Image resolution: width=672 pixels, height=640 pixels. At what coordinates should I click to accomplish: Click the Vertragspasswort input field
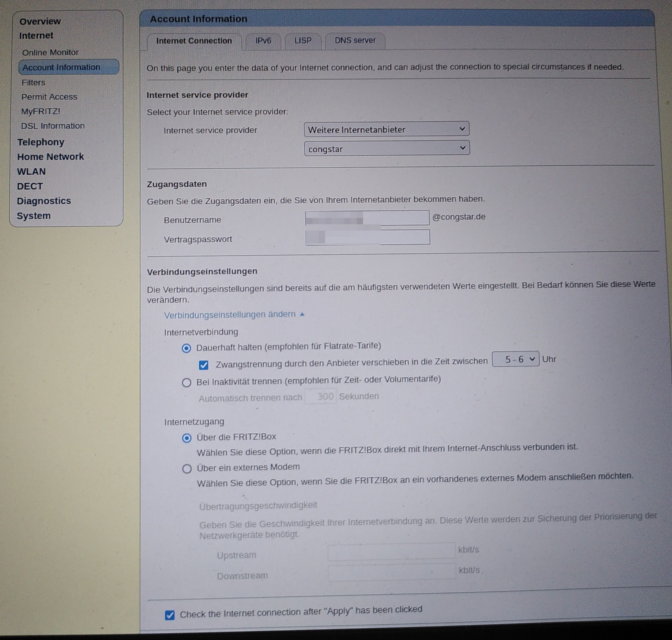coord(367,237)
